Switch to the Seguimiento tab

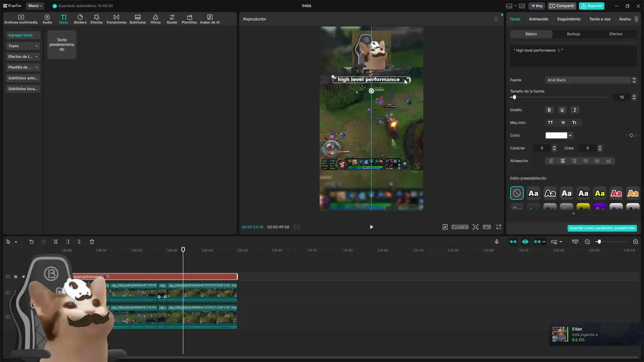tap(569, 19)
